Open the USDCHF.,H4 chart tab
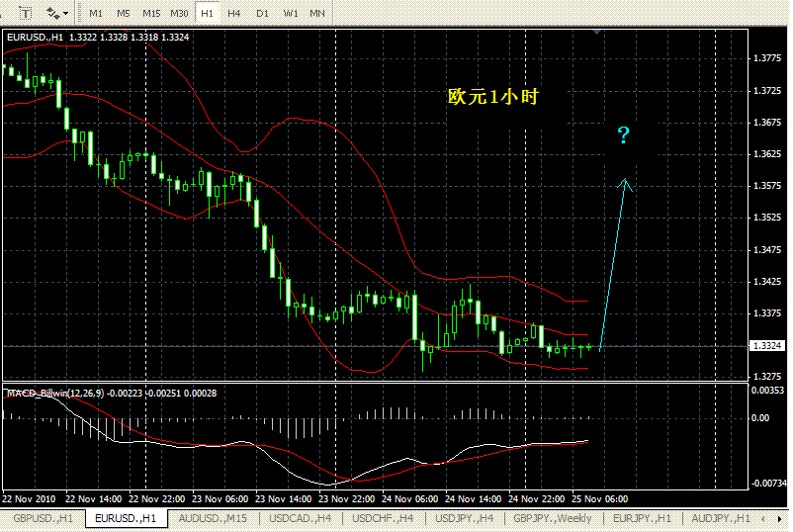The height and width of the screenshot is (532, 793). pos(383,518)
